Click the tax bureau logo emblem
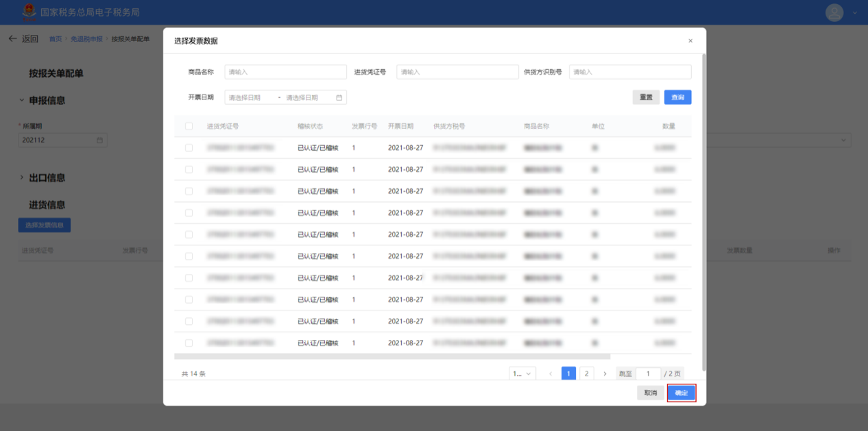The height and width of the screenshot is (431, 868). pos(28,12)
